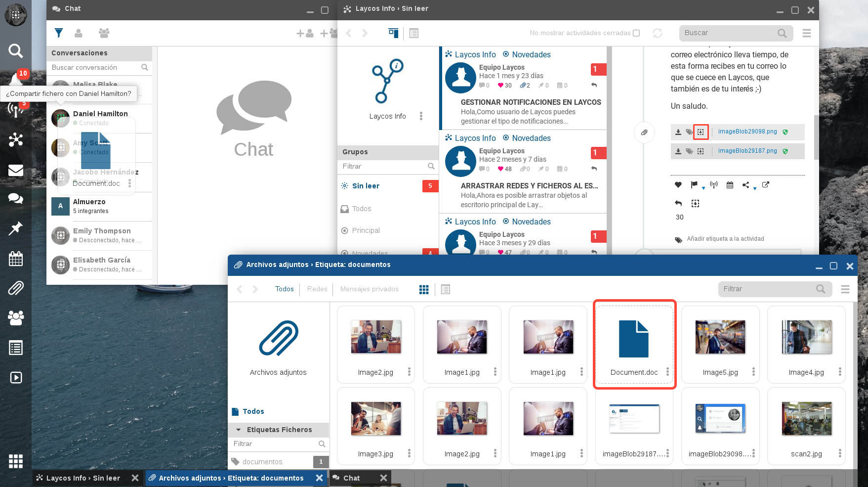The height and width of the screenshot is (487, 868).
Task: Open the Document.doc options kebab menu
Action: (x=667, y=372)
